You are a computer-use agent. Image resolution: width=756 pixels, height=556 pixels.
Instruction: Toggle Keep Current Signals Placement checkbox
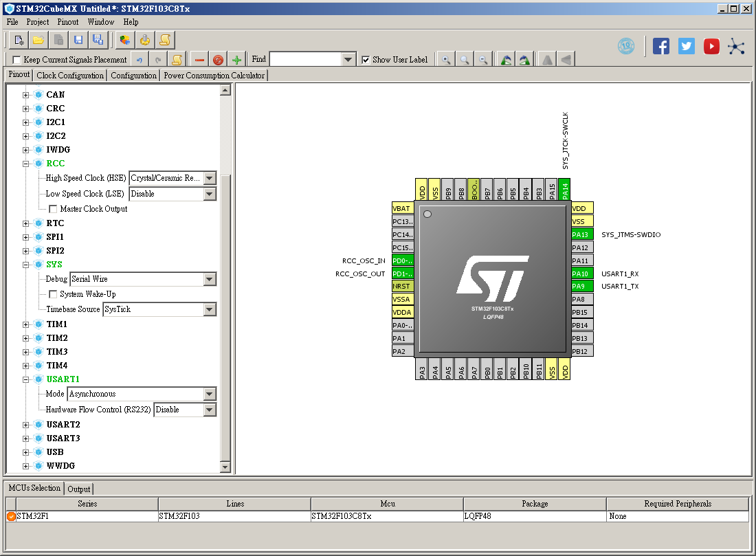17,60
